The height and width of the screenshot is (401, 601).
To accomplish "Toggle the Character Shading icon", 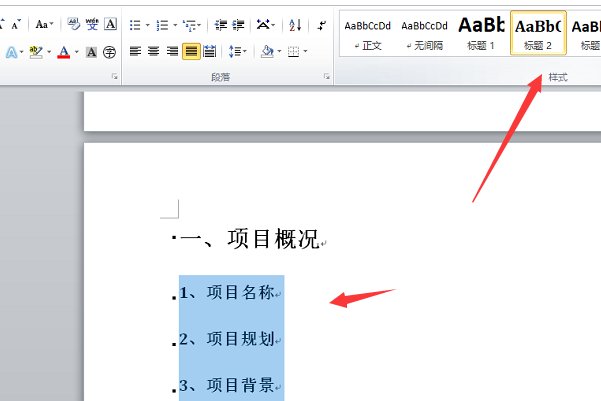I will point(91,52).
